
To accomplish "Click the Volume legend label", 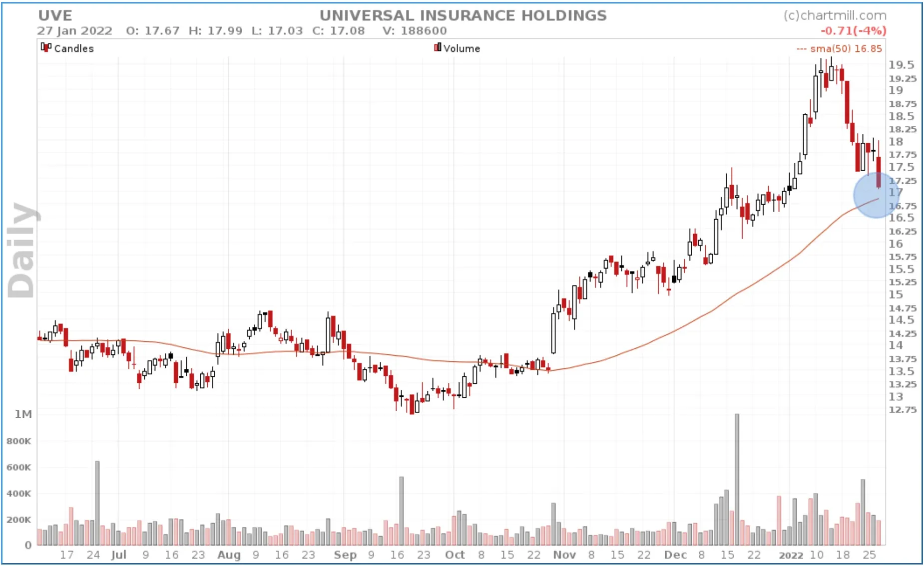I will [x=462, y=48].
